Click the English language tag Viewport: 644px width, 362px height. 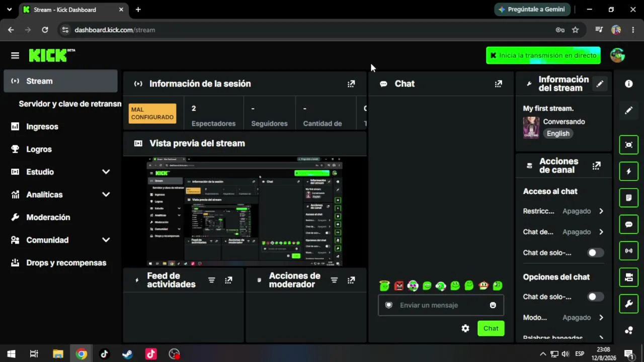click(558, 134)
